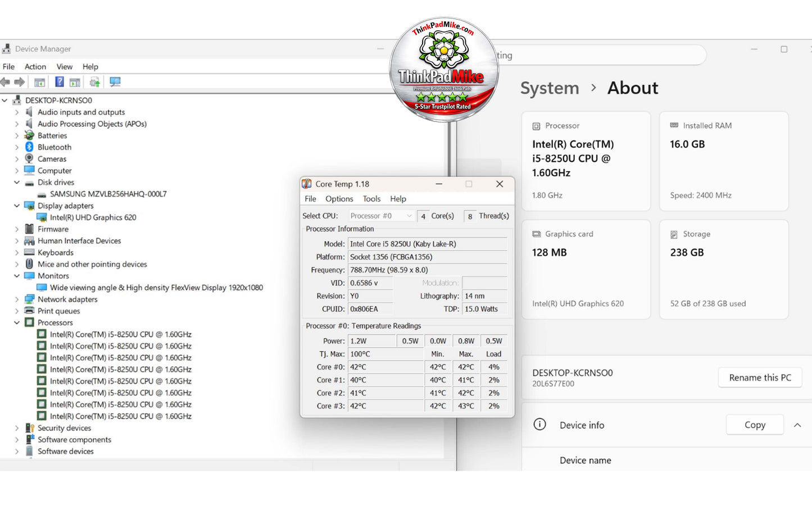Screen dimensions: 812x510
Task: Collapse the Monitors node
Action: (17, 276)
